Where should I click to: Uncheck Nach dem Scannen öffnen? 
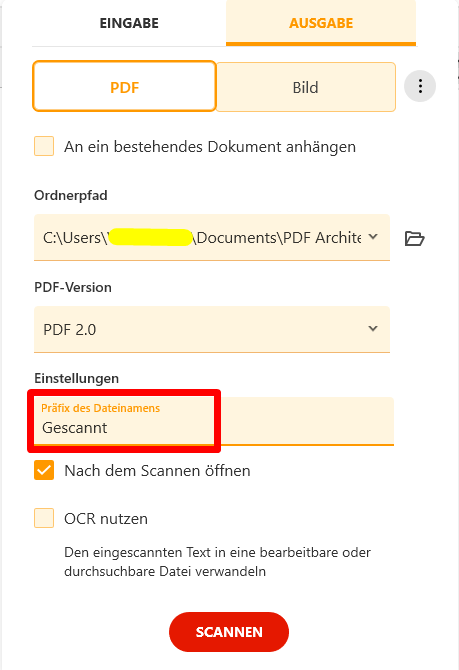pyautogui.click(x=44, y=470)
